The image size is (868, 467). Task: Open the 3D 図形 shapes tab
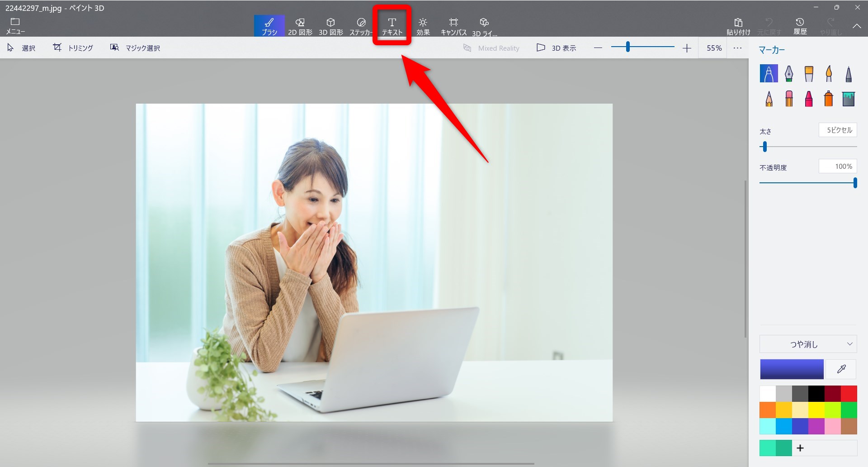331,26
